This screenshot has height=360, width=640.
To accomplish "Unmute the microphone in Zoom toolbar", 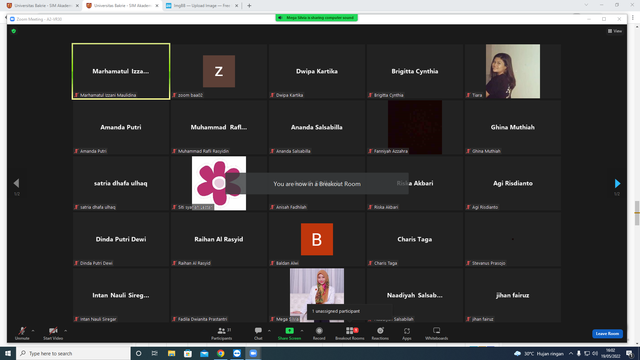I will point(22,333).
